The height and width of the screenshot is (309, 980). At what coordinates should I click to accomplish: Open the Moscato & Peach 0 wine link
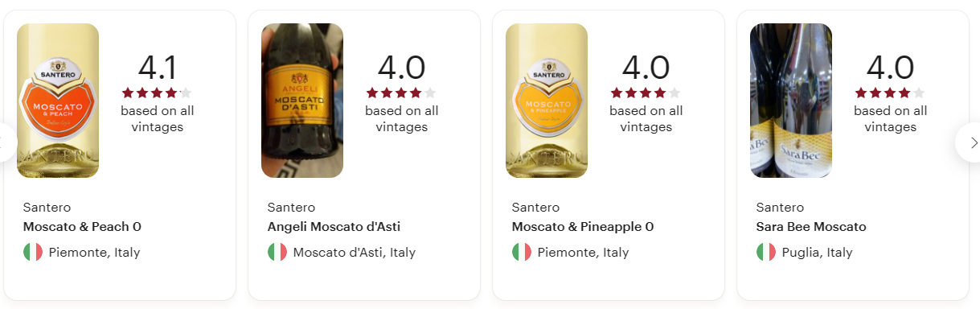pyautogui.click(x=82, y=227)
